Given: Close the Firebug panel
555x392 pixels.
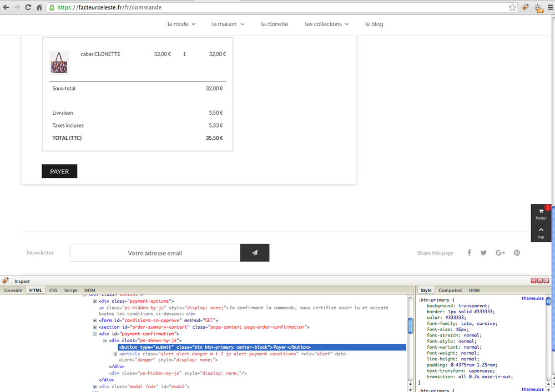Looking at the screenshot, I should 546,281.
